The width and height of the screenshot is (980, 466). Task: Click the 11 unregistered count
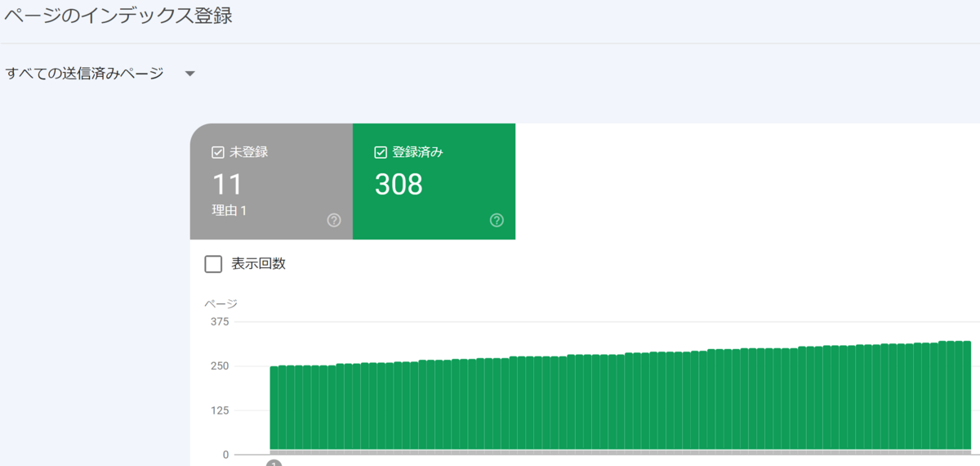point(227,185)
